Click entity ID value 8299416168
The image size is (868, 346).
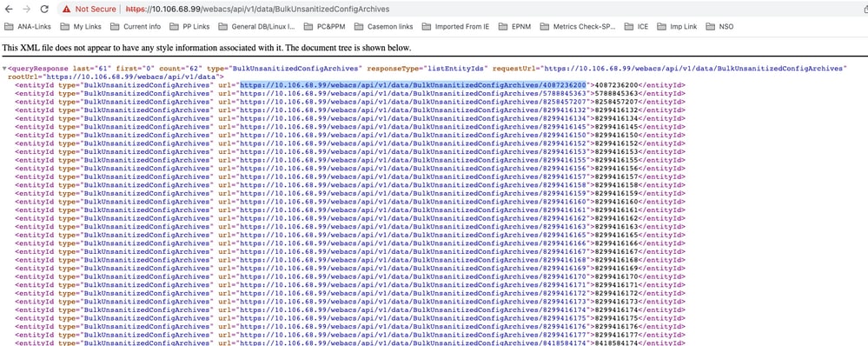tap(616, 260)
